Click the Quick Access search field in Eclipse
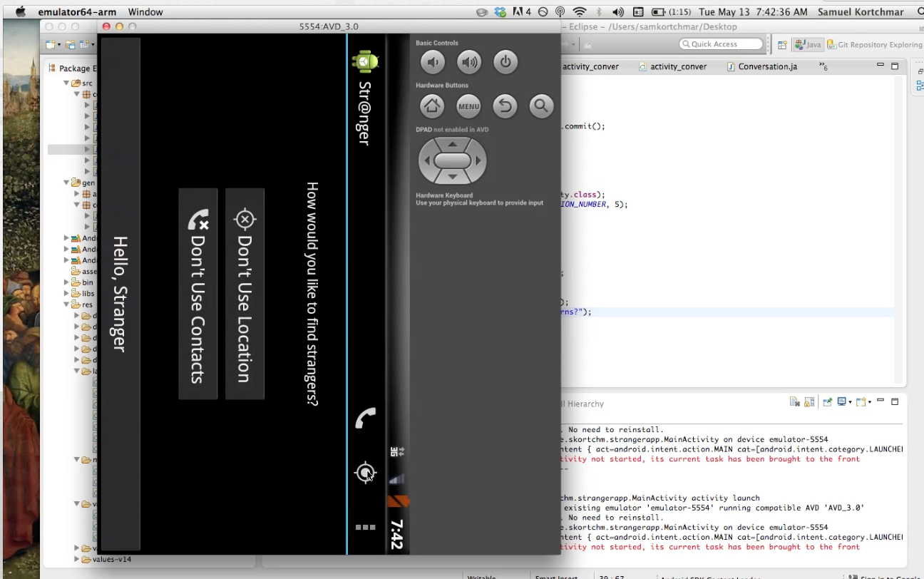Viewport: 924px width, 579px height. [721, 44]
